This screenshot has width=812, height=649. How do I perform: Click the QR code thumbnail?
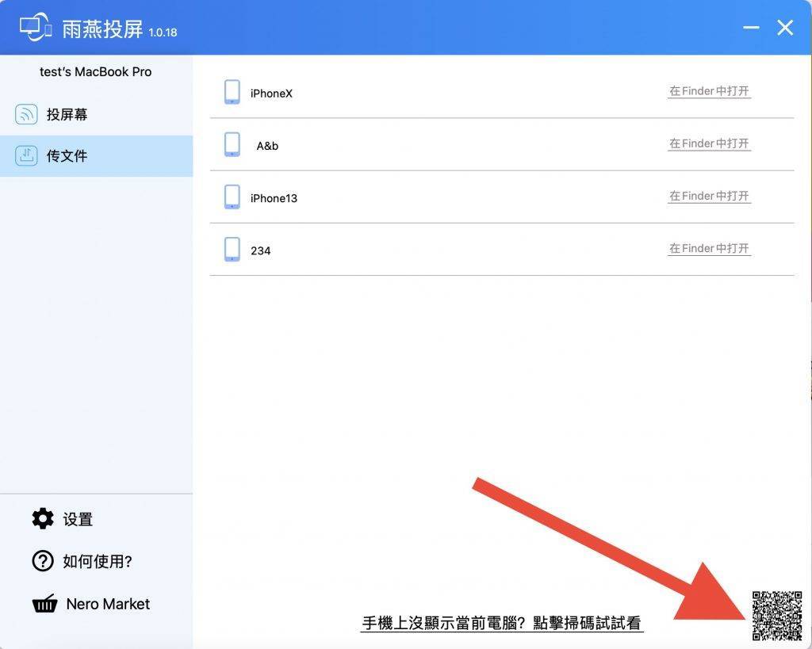click(x=776, y=615)
